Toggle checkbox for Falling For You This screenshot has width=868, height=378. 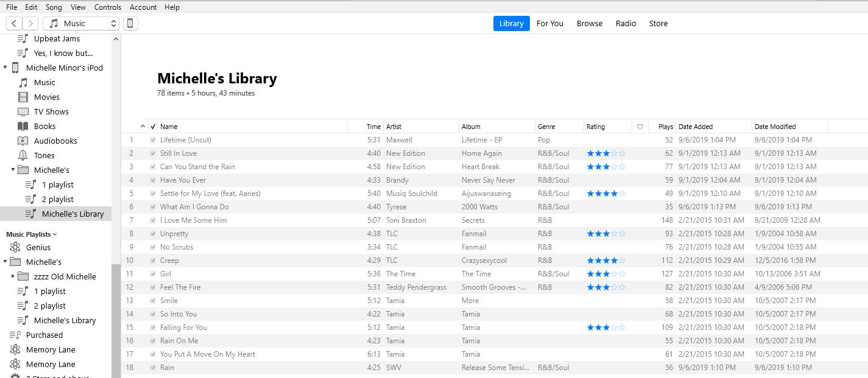[x=153, y=327]
